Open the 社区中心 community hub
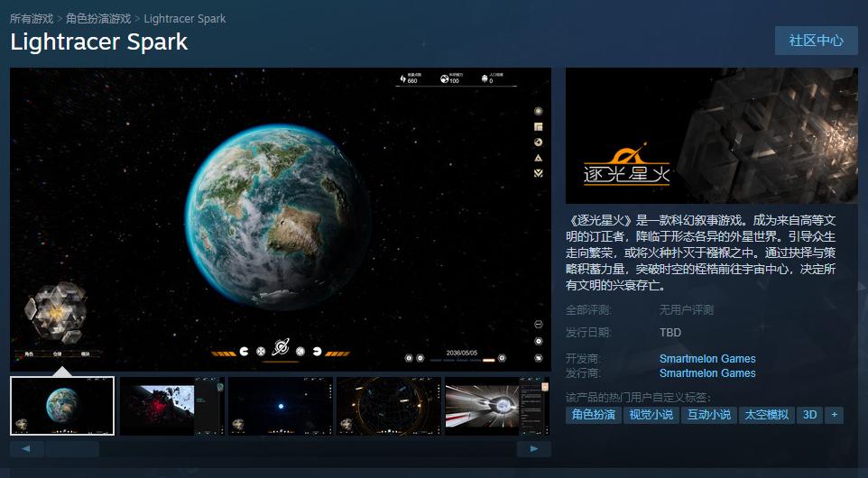The height and width of the screenshot is (478, 868). tap(816, 41)
